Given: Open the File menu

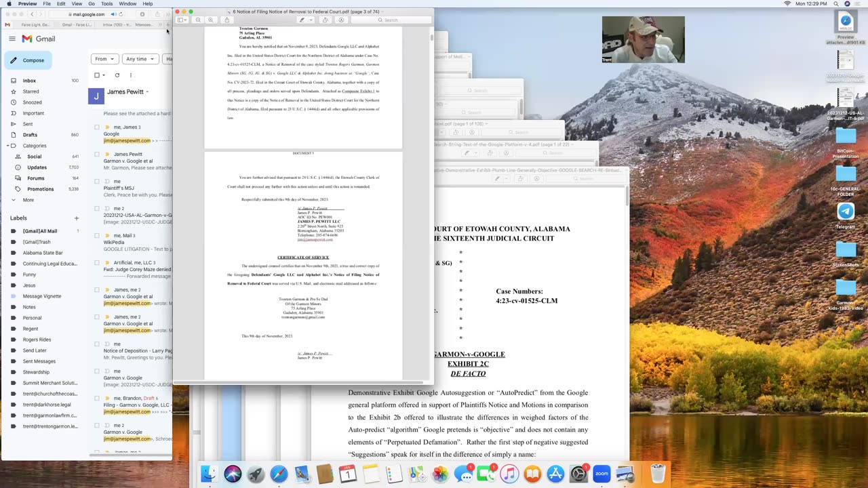Looking at the screenshot, I should pyautogui.click(x=47, y=3).
